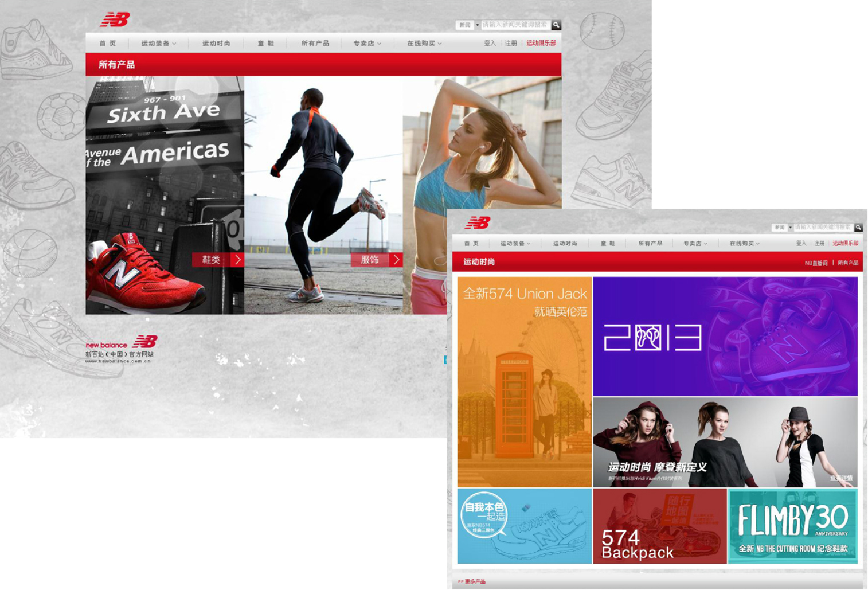Open 运动俱乐部 link on 所有产品 page
This screenshot has width=868, height=590.
point(541,44)
